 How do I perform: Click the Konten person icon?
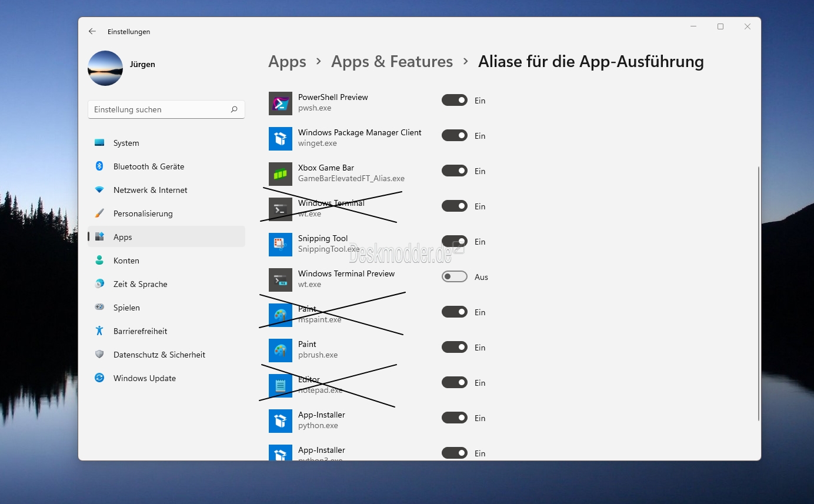pyautogui.click(x=99, y=260)
